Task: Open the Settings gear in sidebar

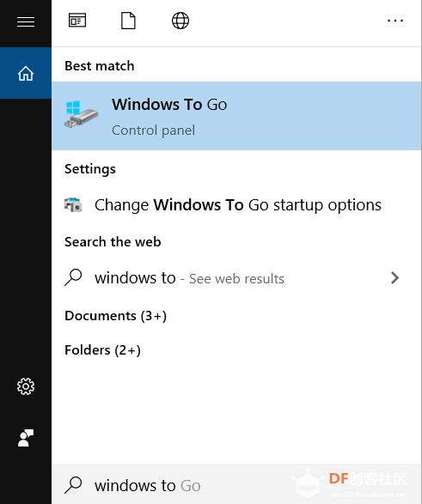Action: [x=26, y=386]
